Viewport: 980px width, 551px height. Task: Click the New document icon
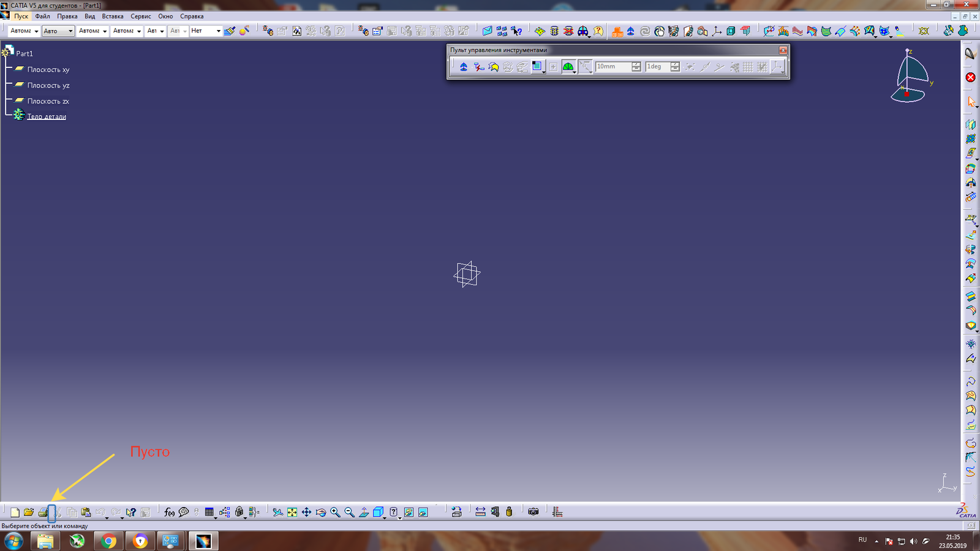[15, 512]
